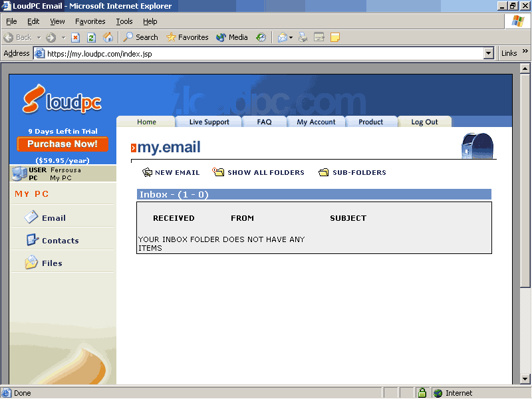Screen dimensions: 532x399
Task: Select the Live Support tab
Action: (x=209, y=122)
